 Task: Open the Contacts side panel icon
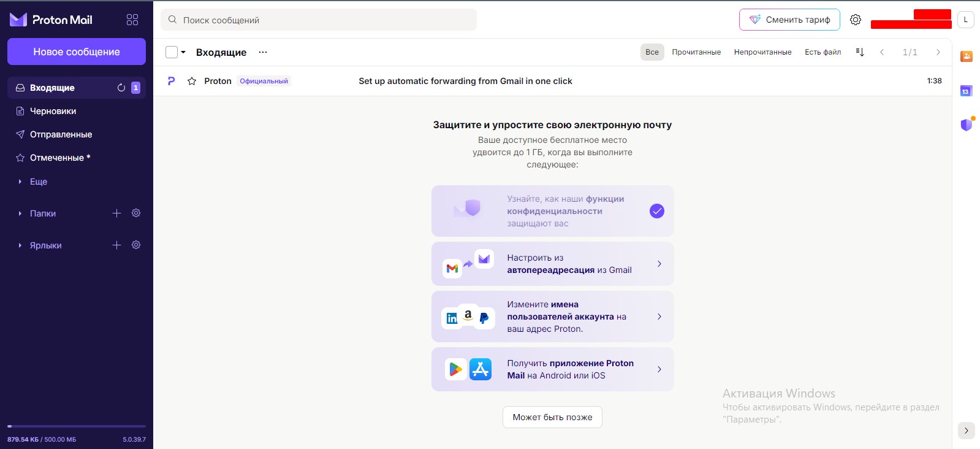click(x=967, y=56)
